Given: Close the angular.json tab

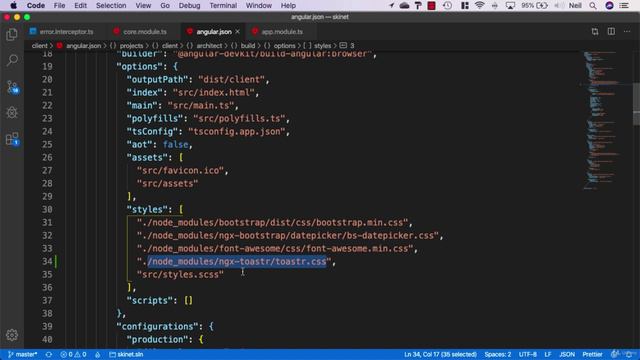Looking at the screenshot, I should coord(238,31).
